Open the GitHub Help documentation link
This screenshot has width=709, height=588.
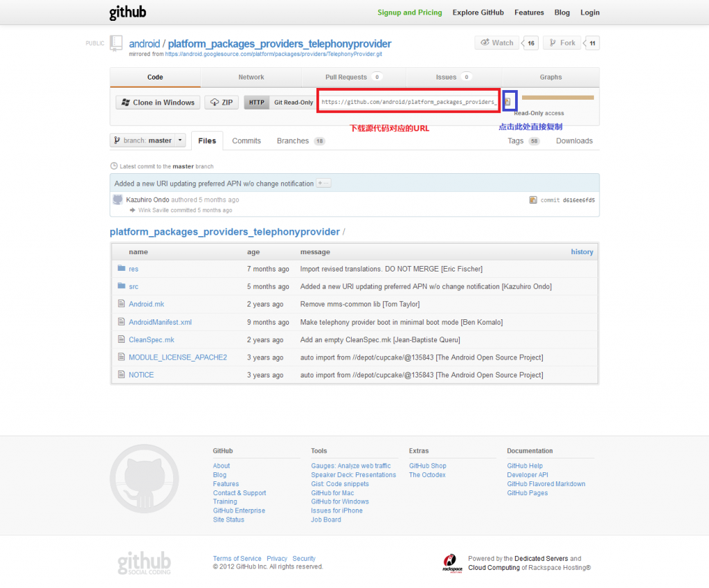tap(525, 466)
